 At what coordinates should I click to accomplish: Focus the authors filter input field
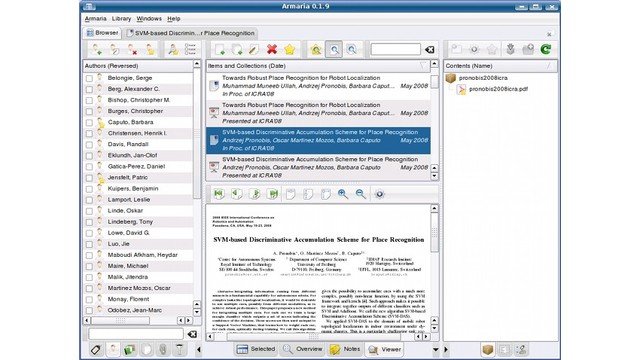pos(136,334)
